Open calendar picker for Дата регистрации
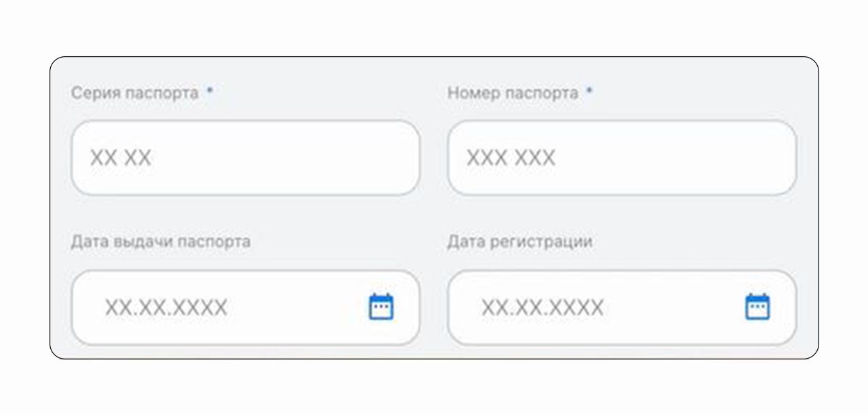This screenshot has height=415, width=868. [757, 307]
